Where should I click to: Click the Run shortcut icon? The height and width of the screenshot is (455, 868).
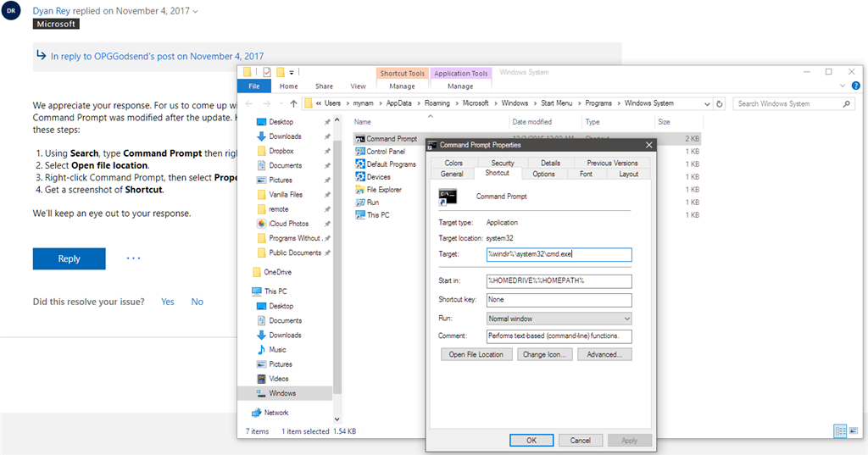pos(359,202)
